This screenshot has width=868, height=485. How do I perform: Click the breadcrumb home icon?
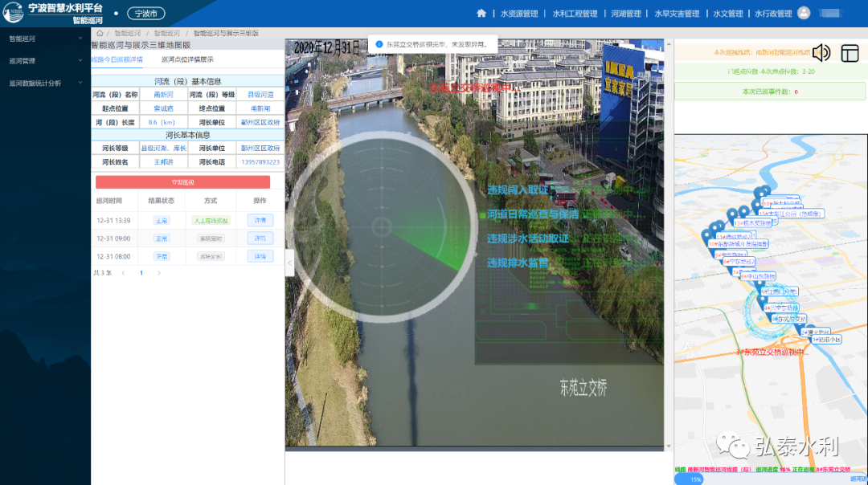[x=100, y=33]
